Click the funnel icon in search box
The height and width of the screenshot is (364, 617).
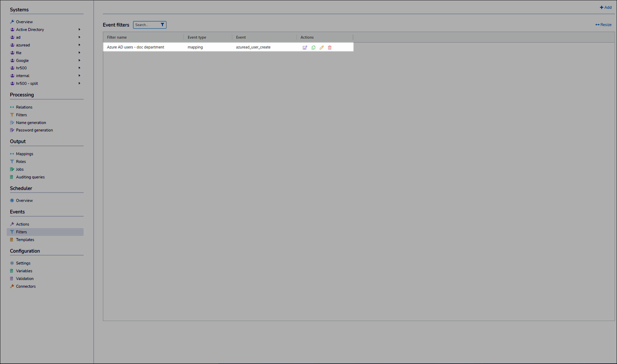pyautogui.click(x=162, y=25)
